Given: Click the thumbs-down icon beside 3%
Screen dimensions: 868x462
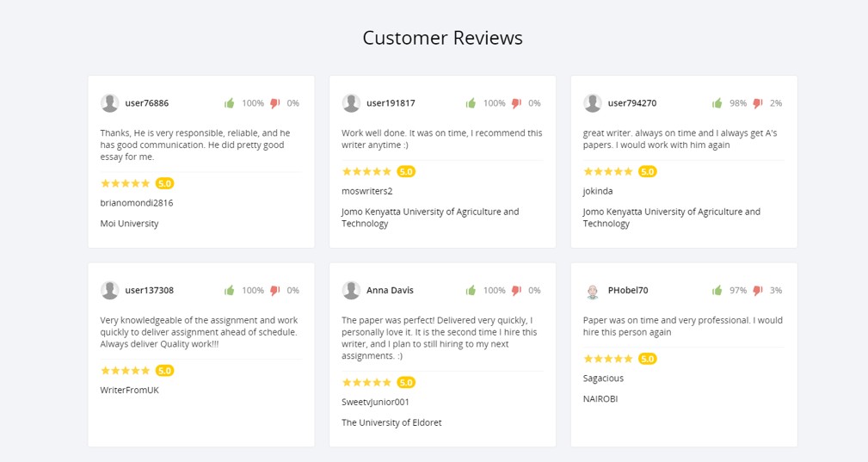Looking at the screenshot, I should click(x=758, y=290).
